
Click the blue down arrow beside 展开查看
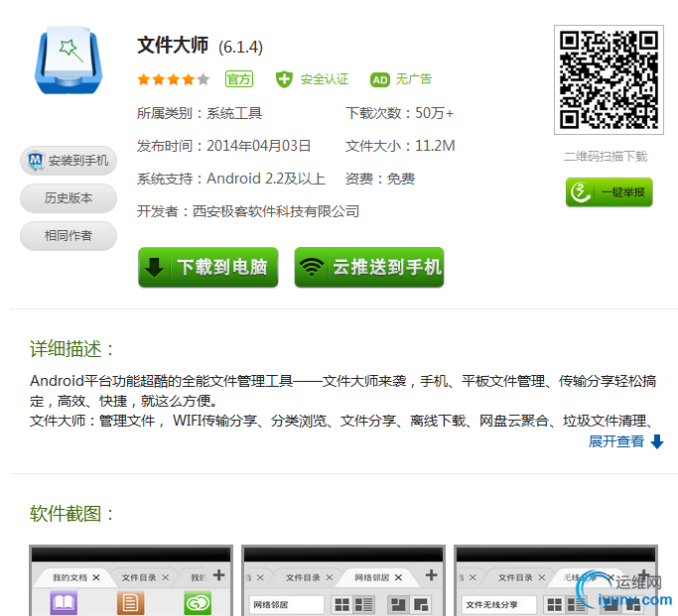point(657,441)
